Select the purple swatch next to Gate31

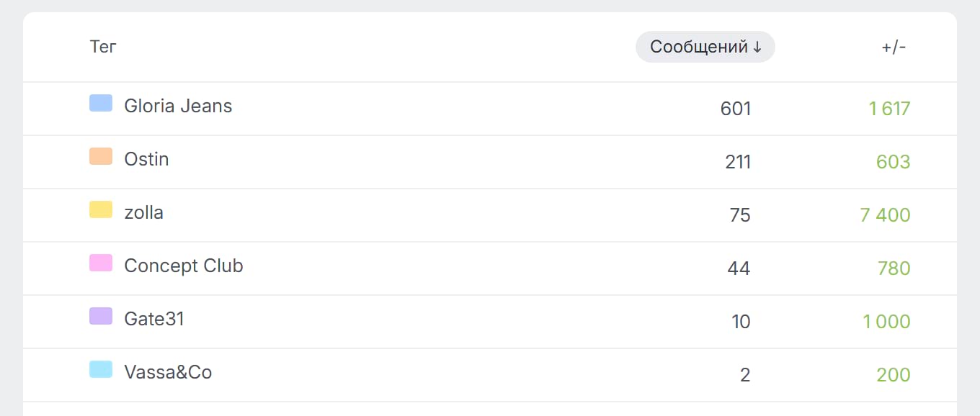[101, 316]
